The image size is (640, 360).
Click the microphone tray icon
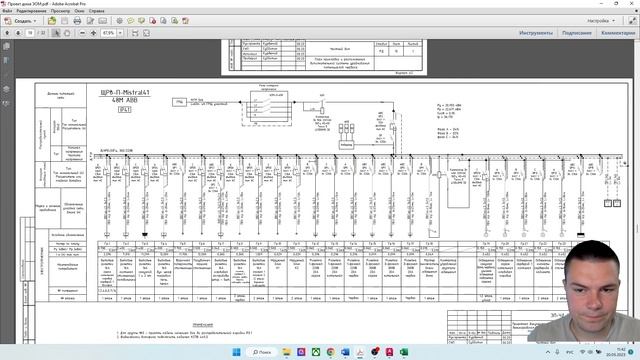tap(558, 352)
